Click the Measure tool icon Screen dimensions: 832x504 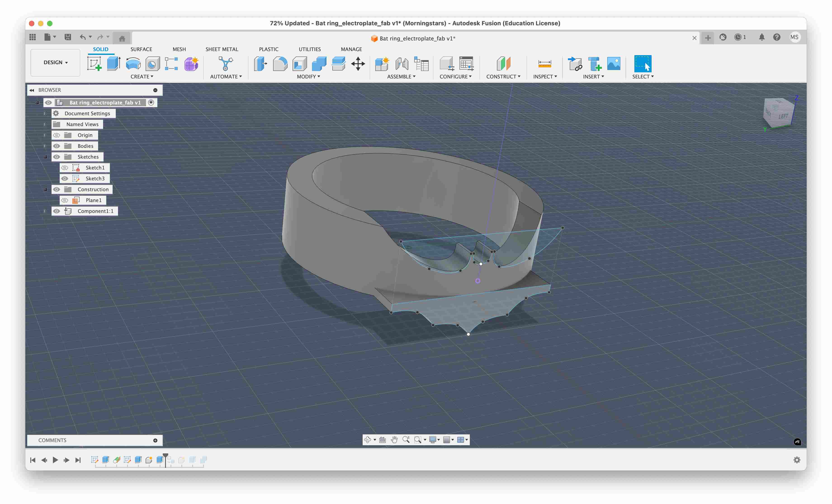(x=545, y=64)
